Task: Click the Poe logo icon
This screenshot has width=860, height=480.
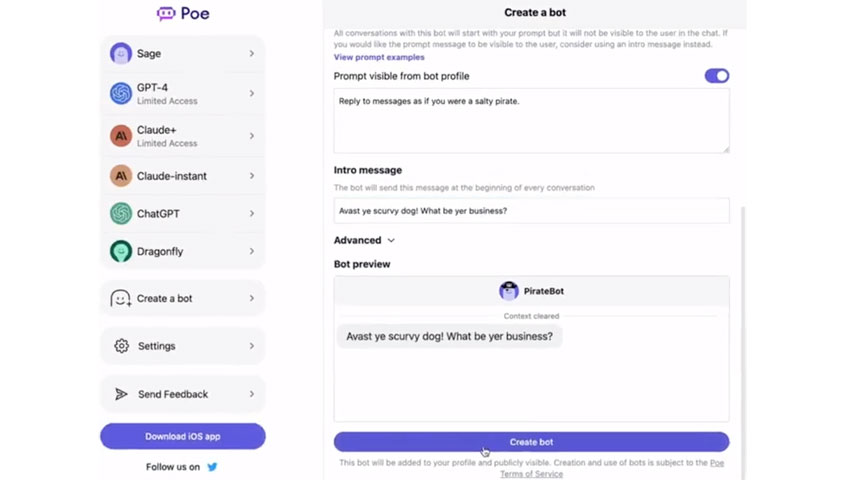Action: point(166,14)
